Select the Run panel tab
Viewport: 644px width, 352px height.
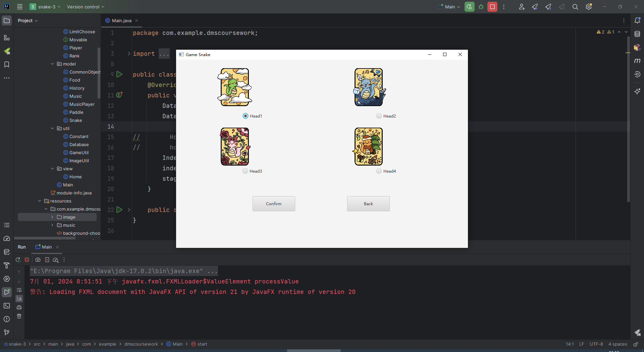point(22,247)
